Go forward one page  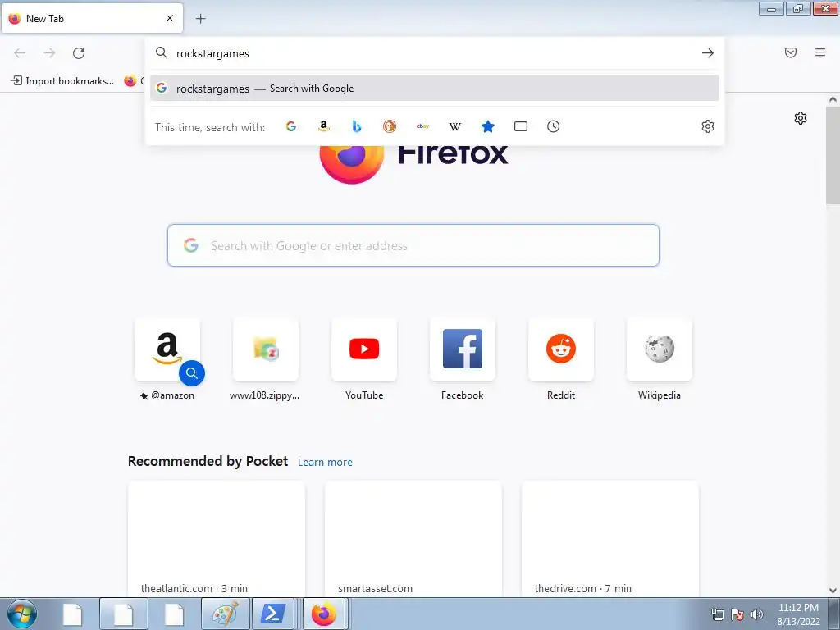tap(49, 53)
